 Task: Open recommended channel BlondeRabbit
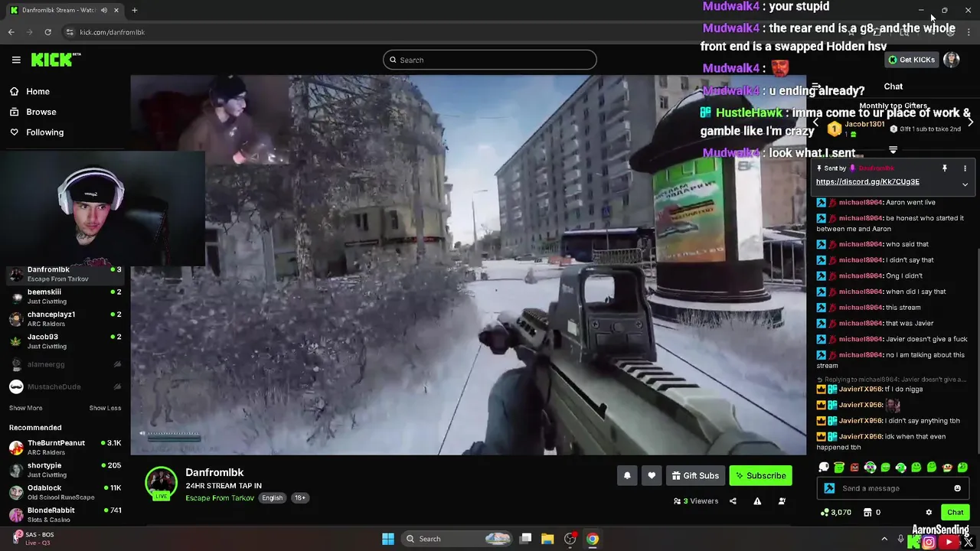coord(65,514)
